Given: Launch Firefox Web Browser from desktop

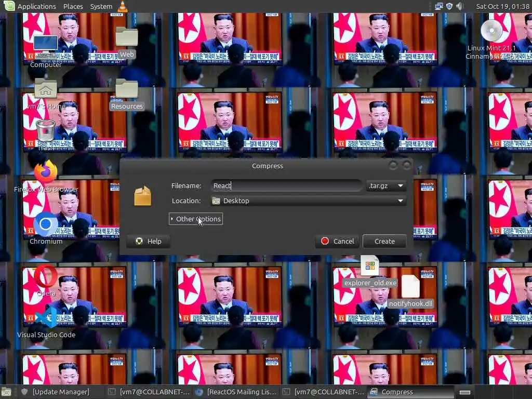Looking at the screenshot, I should 46,171.
